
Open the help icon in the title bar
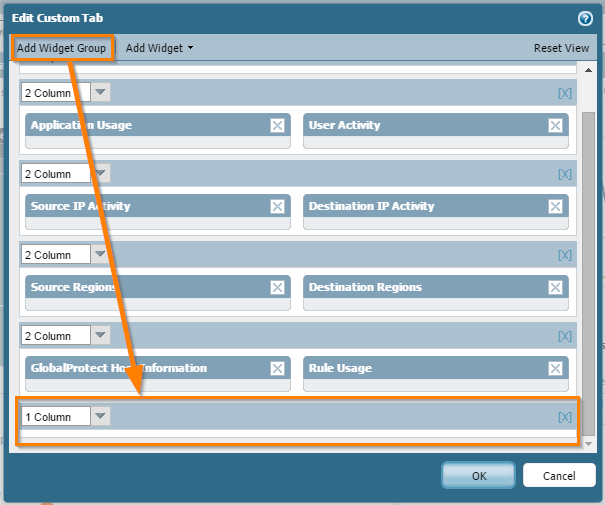(x=585, y=18)
